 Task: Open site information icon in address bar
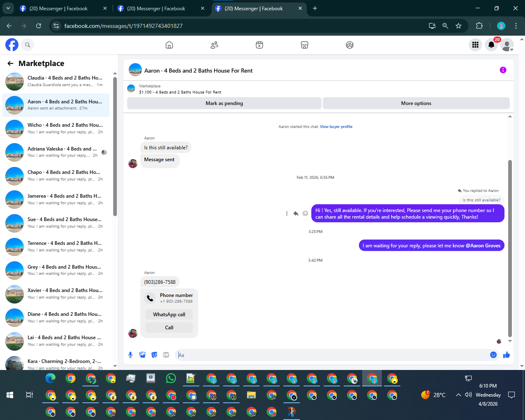(56, 26)
